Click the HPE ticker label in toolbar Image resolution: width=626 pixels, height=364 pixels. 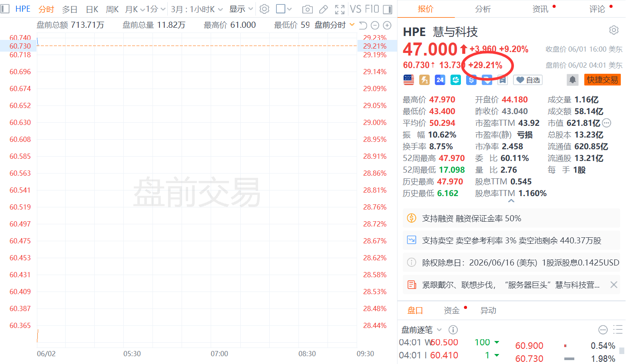click(23, 9)
